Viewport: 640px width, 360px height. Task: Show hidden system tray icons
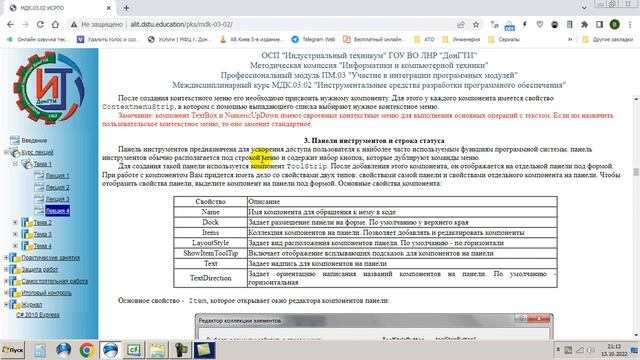(x=558, y=350)
